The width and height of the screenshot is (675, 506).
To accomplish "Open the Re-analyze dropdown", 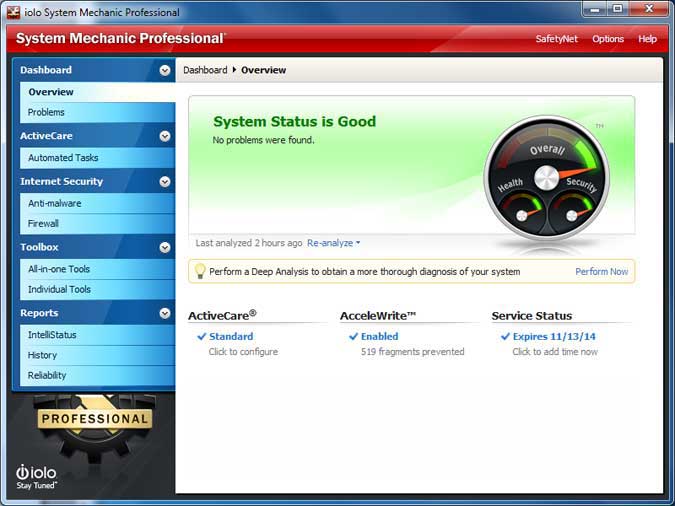I will point(334,243).
